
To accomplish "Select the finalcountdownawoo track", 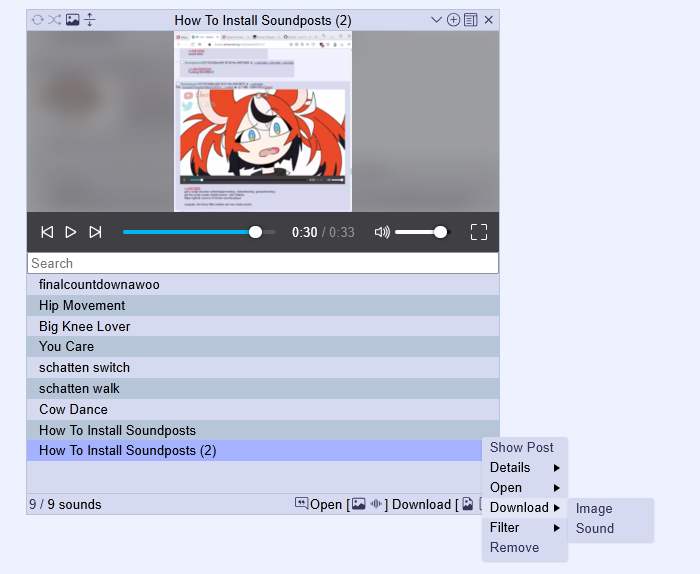I will click(x=263, y=285).
